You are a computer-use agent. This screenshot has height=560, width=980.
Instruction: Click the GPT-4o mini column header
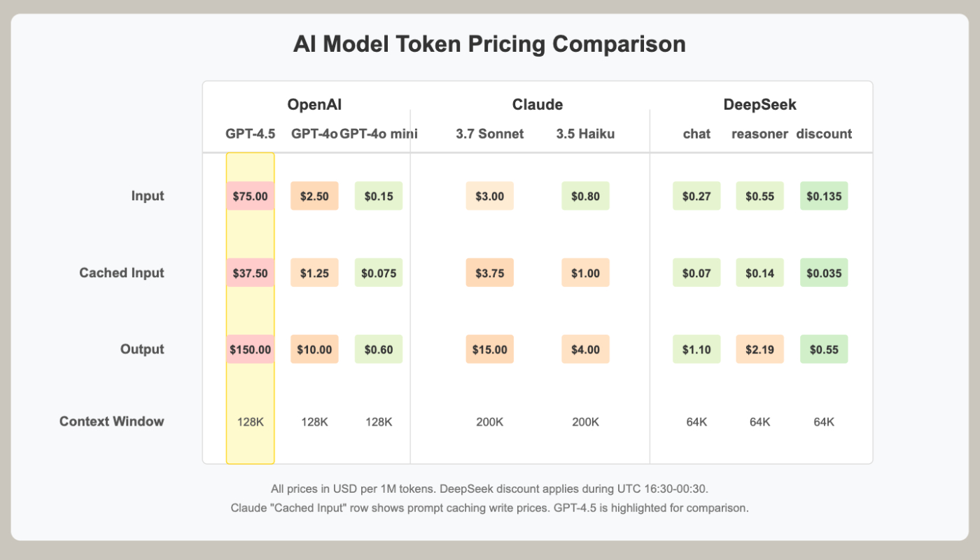pyautogui.click(x=379, y=134)
